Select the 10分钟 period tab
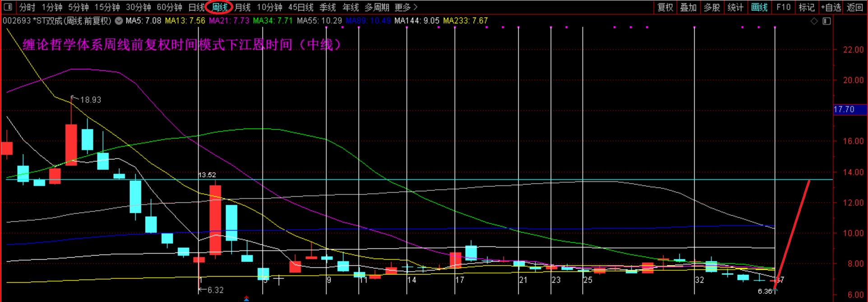This screenshot has height=302, width=868. (270, 7)
